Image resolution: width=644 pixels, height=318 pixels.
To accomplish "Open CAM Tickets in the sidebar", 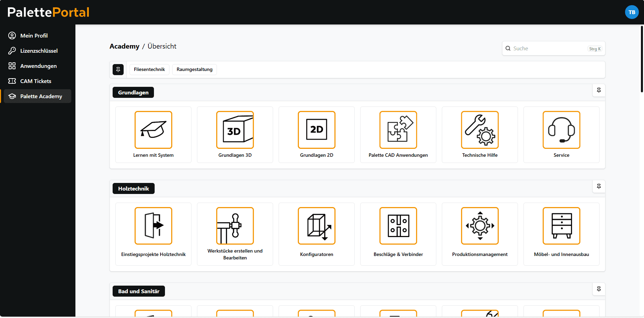I will coord(35,81).
